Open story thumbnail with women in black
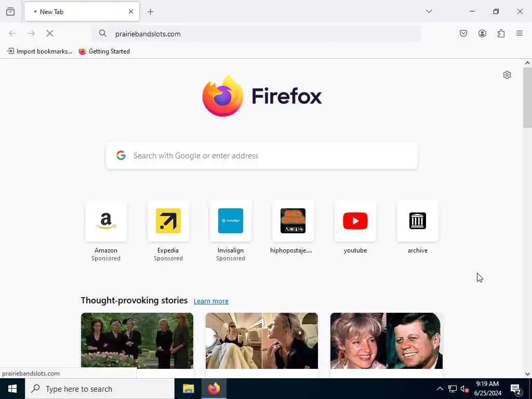 (x=137, y=341)
